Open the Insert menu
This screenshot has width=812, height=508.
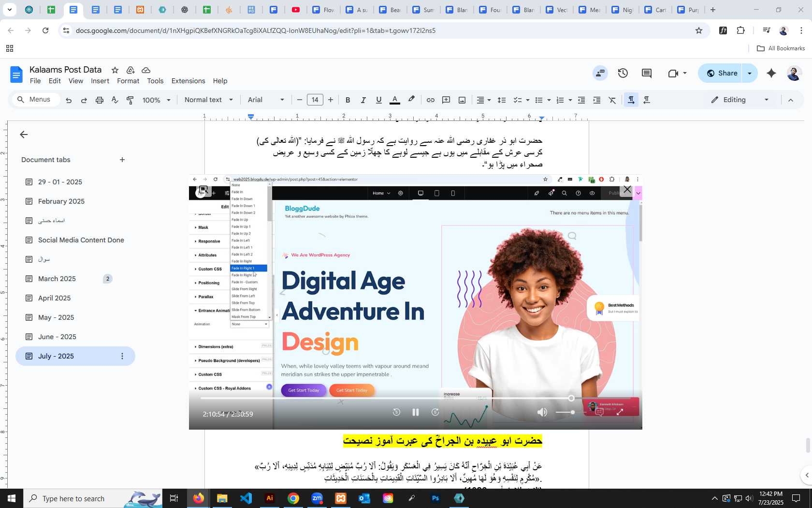(x=100, y=81)
